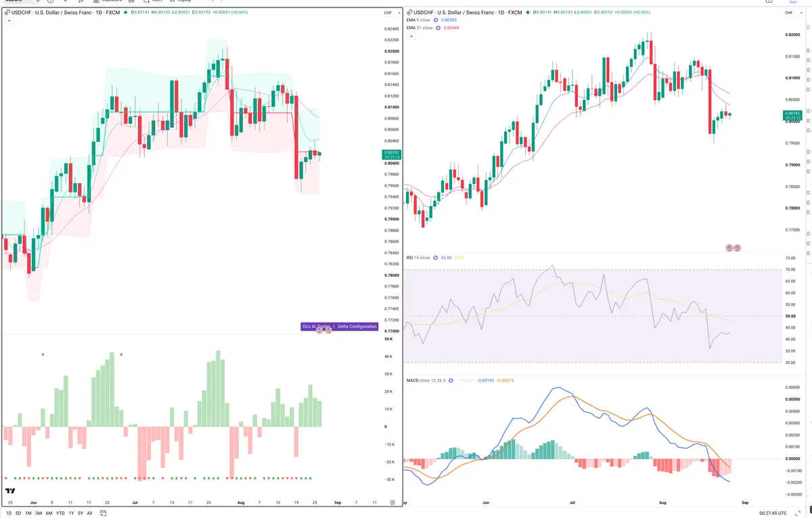Click USDCHF symbol title in left chart

pyautogui.click(x=66, y=13)
